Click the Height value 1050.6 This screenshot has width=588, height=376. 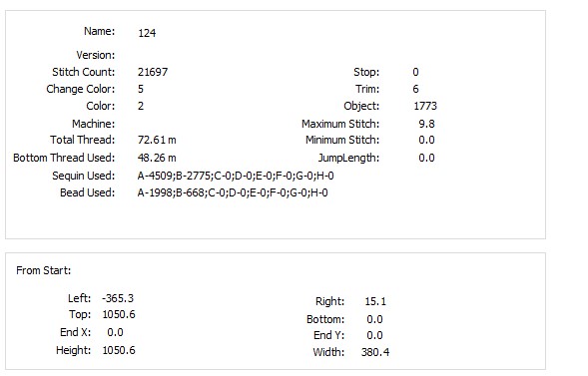(x=119, y=350)
